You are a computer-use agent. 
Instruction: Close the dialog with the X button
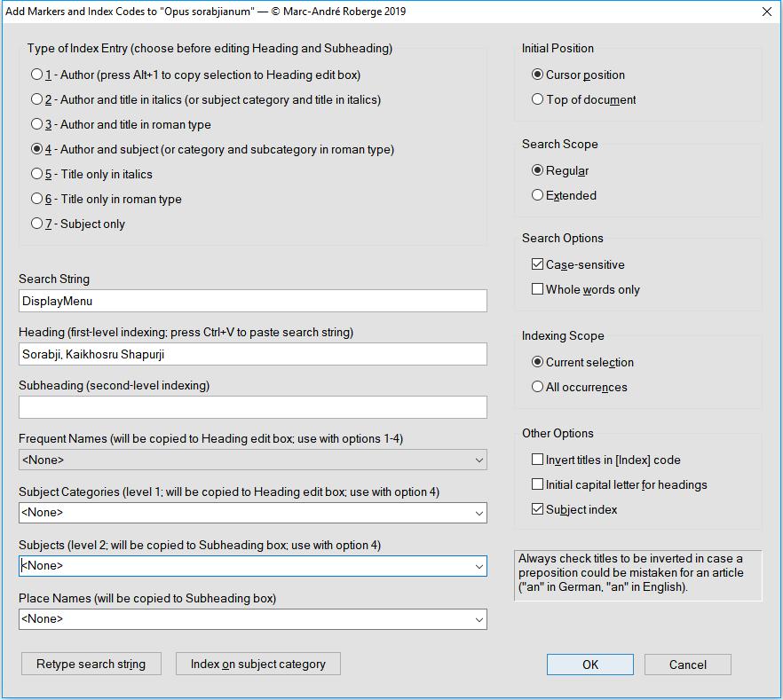767,12
